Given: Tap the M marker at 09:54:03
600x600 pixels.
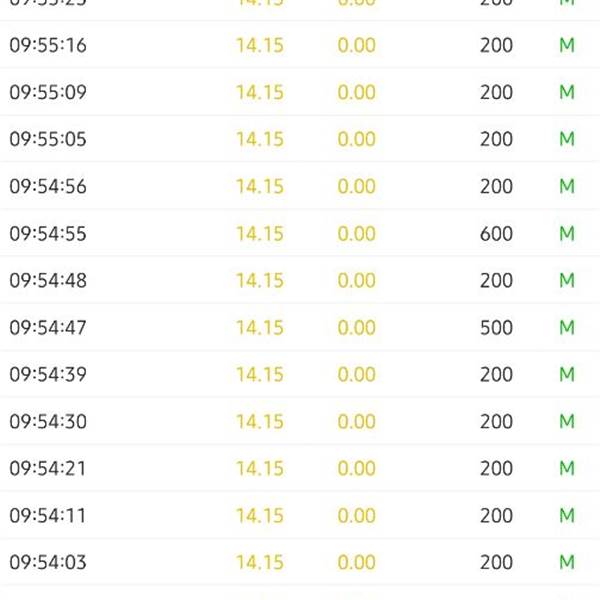Looking at the screenshot, I should click(567, 563).
